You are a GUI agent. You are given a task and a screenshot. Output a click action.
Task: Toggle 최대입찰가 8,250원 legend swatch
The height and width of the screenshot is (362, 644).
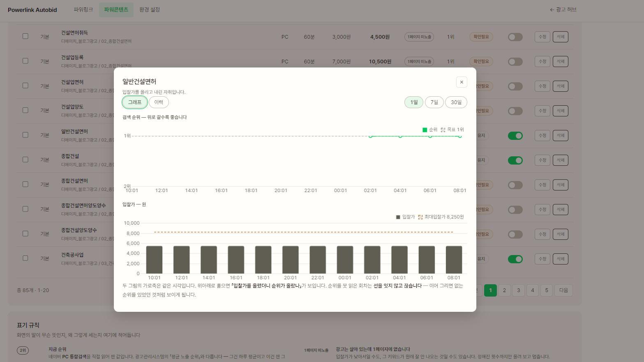[420, 217]
